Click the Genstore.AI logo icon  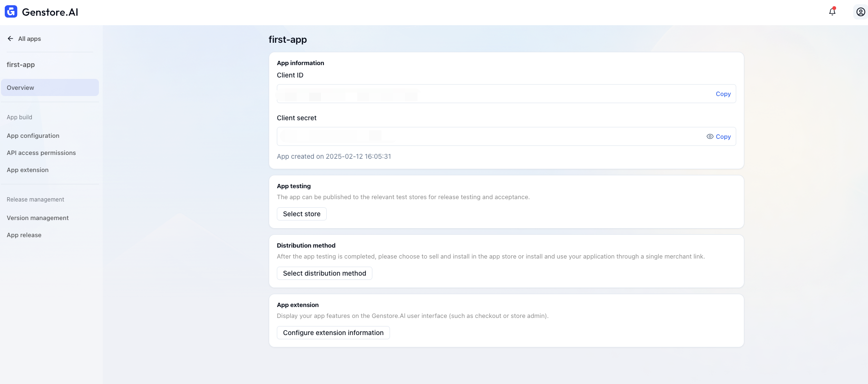[11, 12]
